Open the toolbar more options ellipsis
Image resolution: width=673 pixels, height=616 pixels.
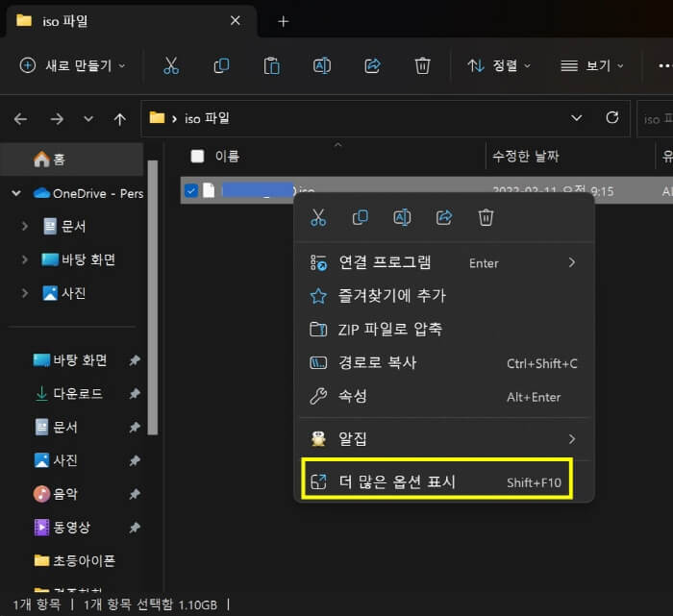point(664,65)
